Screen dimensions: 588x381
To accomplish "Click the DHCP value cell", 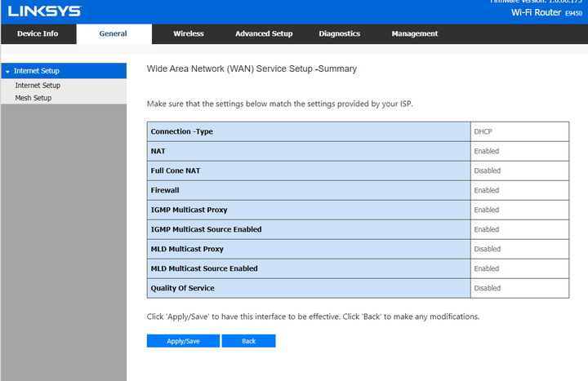I will pyautogui.click(x=519, y=131).
